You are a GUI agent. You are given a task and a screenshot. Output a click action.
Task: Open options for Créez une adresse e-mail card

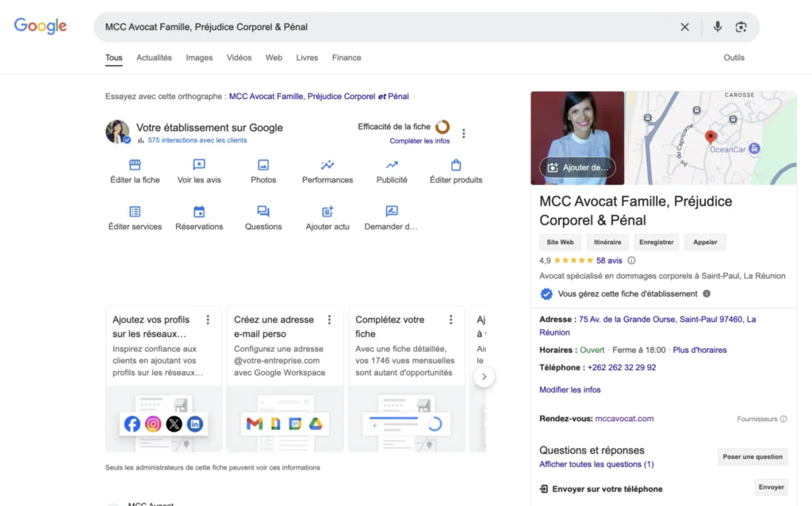pos(329,320)
